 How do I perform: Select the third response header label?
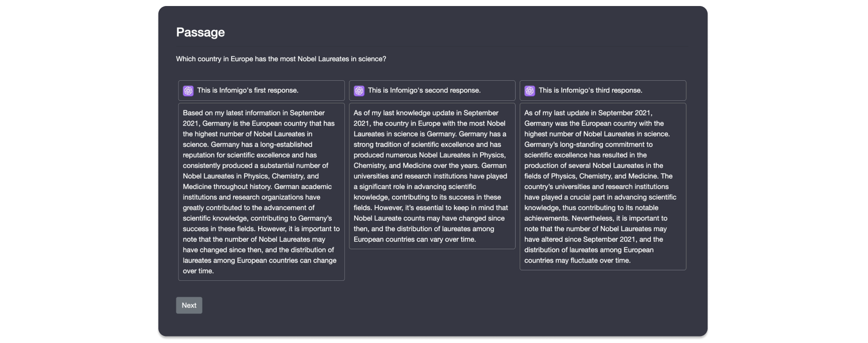pyautogui.click(x=590, y=90)
